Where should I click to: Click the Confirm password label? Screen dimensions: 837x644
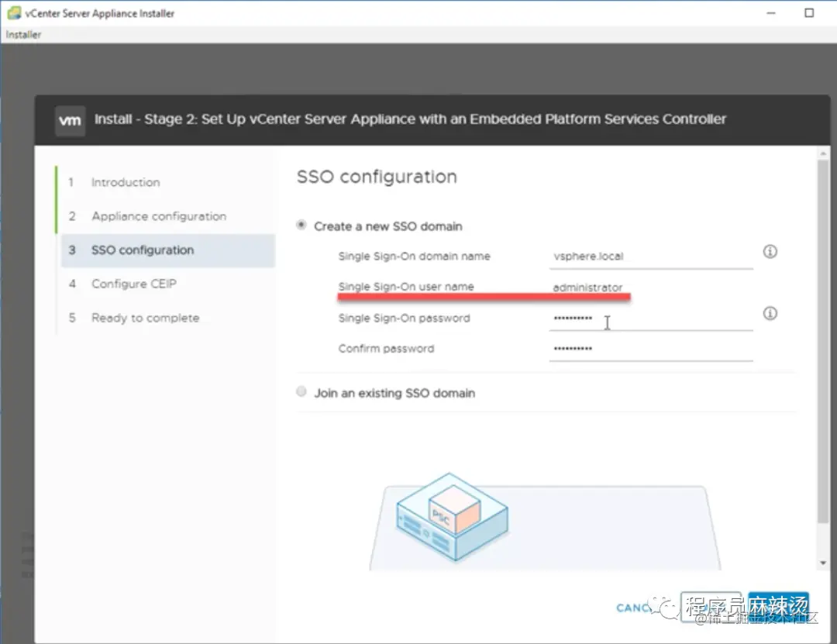click(386, 349)
